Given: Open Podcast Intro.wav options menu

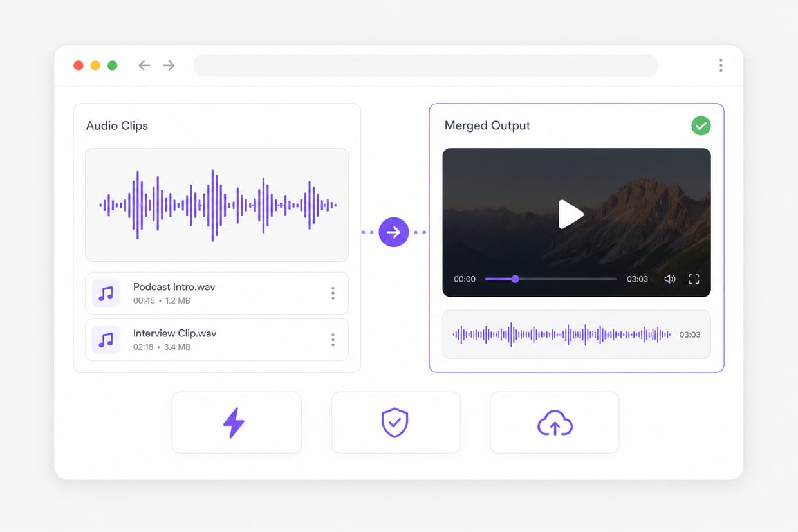Looking at the screenshot, I should tap(333, 293).
